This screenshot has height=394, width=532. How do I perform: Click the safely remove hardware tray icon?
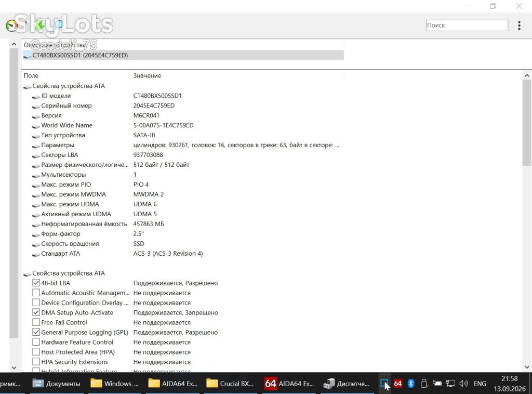pyautogui.click(x=424, y=384)
